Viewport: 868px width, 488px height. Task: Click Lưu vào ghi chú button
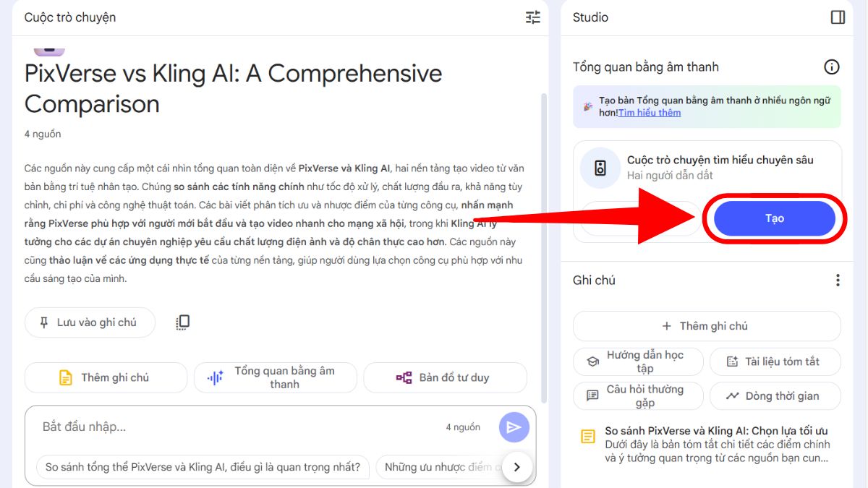click(90, 322)
